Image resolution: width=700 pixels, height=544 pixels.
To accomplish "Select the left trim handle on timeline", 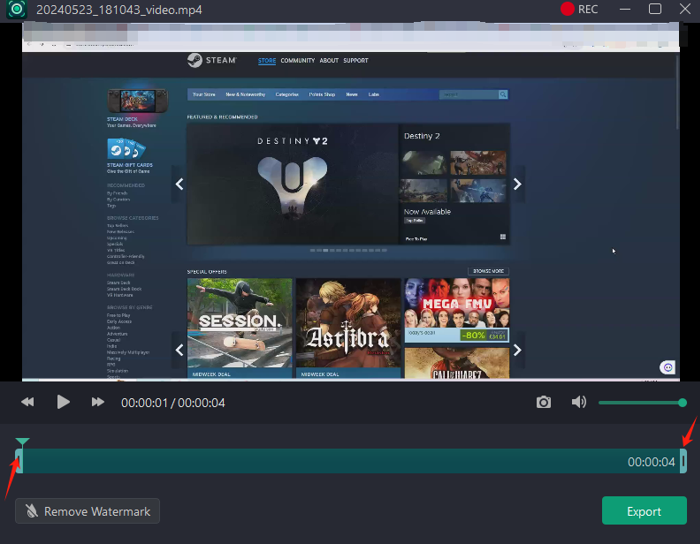I will pyautogui.click(x=19, y=461).
